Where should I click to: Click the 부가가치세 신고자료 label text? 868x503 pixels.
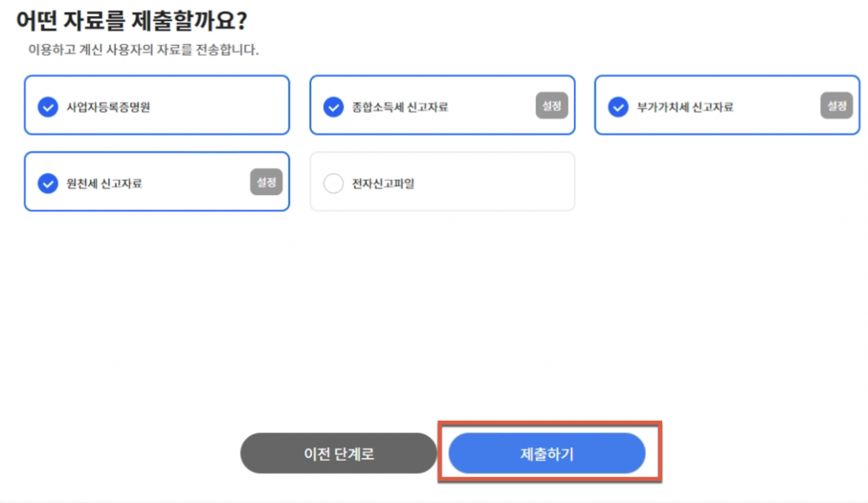[684, 108]
